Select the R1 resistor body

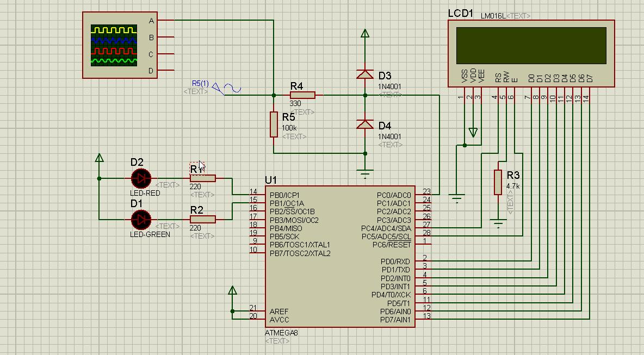pyautogui.click(x=203, y=178)
